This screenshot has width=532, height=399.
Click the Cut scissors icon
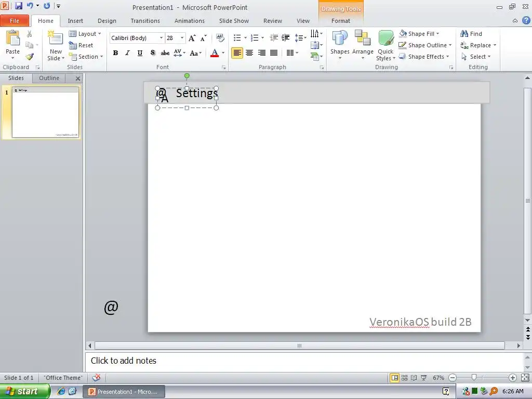(30, 34)
